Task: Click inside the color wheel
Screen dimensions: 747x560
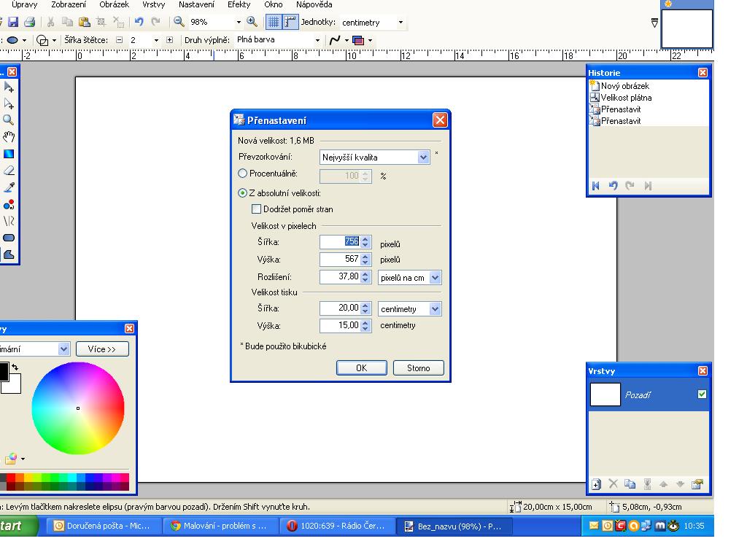Action: [x=78, y=408]
